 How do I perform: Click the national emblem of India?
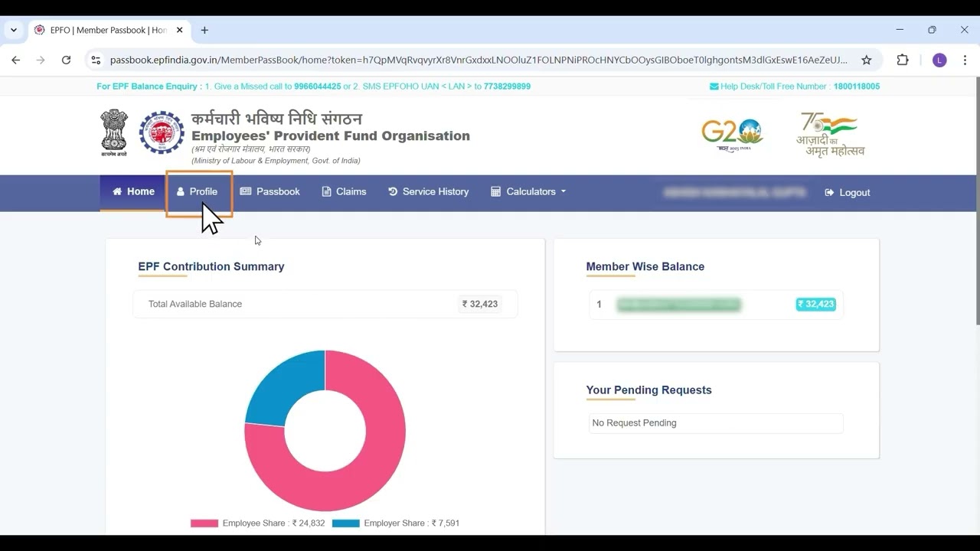tap(113, 133)
